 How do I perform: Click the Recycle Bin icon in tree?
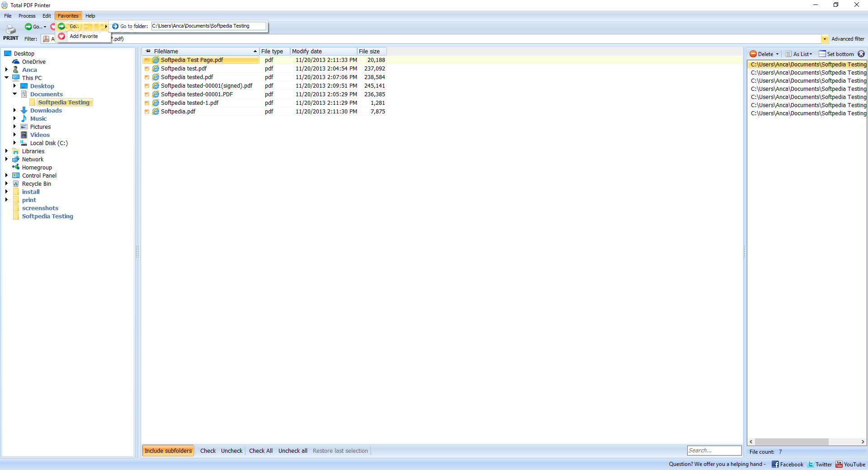[16, 184]
